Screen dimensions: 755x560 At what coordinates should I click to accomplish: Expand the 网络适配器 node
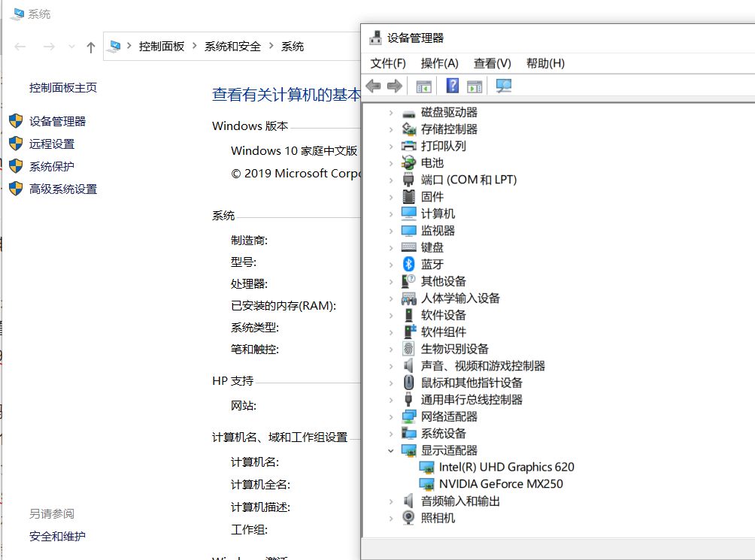[x=391, y=416]
